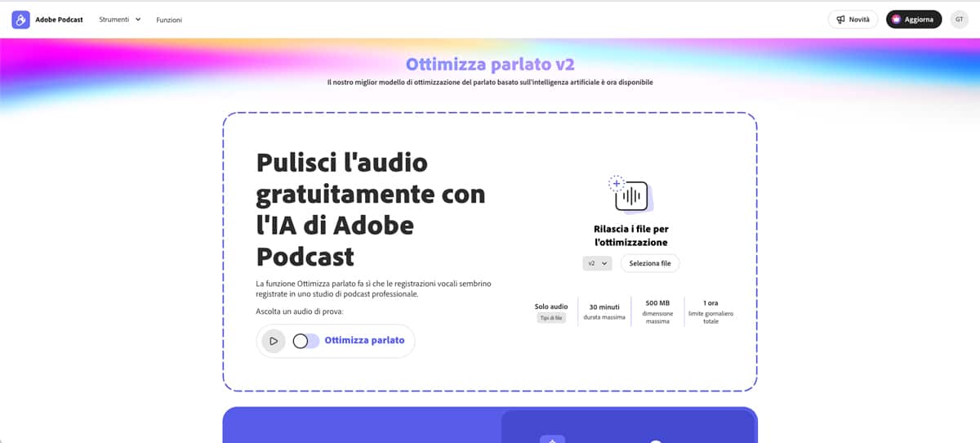
Task: Click the Adobe Podcast logo icon
Action: coord(21,20)
